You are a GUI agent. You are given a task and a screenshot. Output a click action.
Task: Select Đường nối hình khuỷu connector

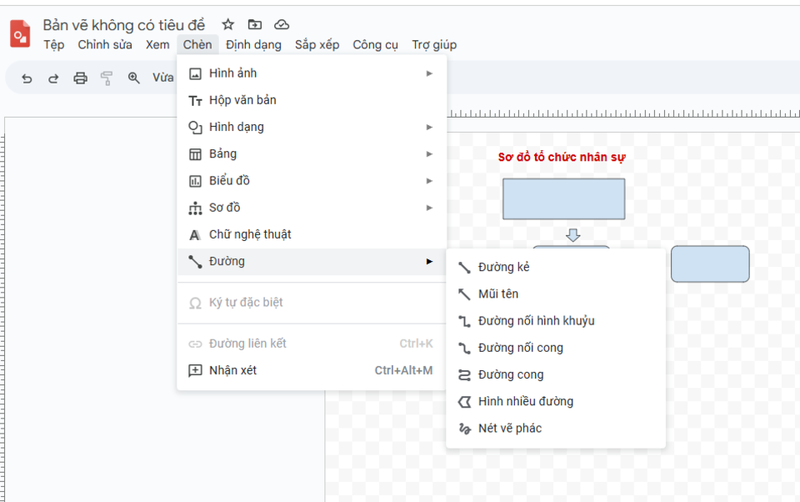pos(556,321)
